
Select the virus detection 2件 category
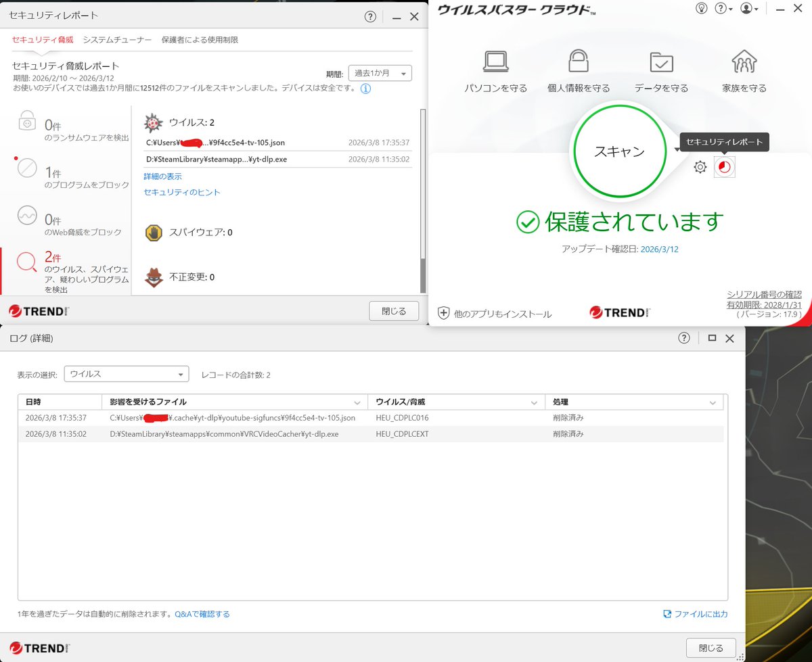66,271
